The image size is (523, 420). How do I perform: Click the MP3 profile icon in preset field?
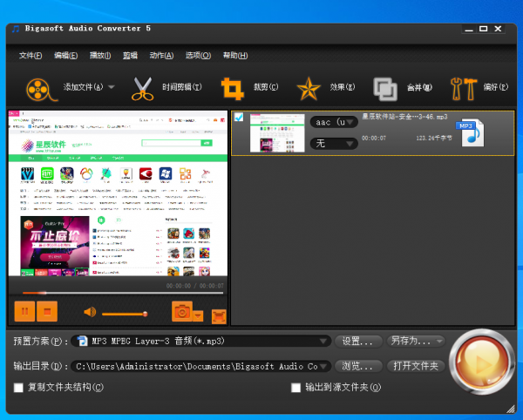coord(83,341)
